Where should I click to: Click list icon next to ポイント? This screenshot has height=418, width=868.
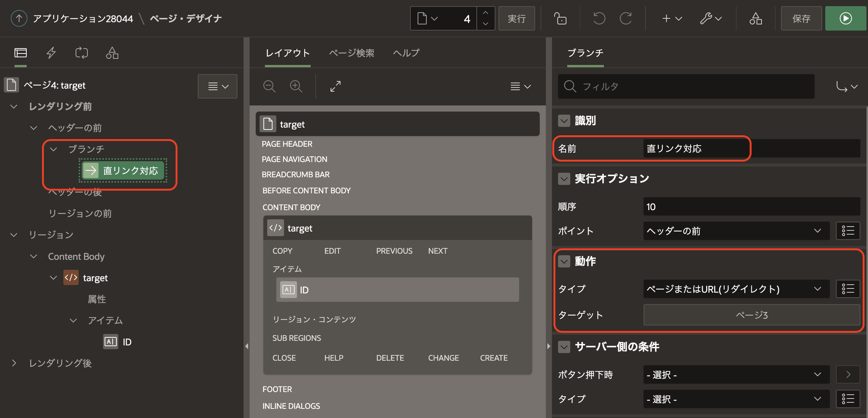(x=848, y=231)
